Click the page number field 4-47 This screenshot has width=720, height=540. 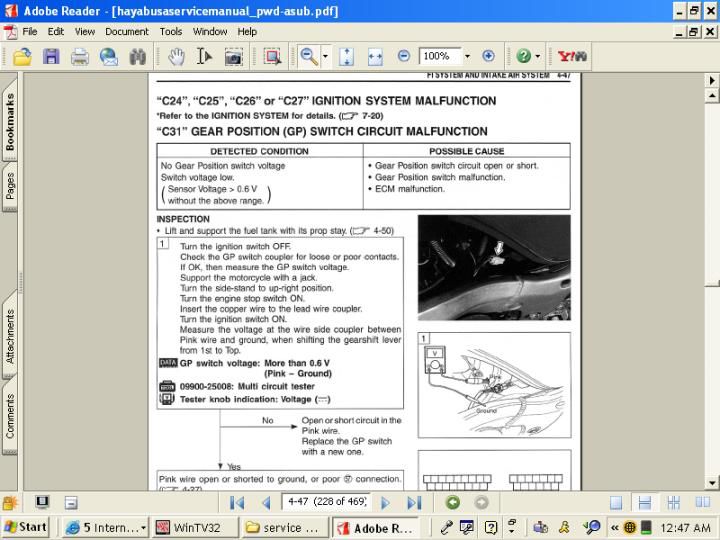point(326,501)
